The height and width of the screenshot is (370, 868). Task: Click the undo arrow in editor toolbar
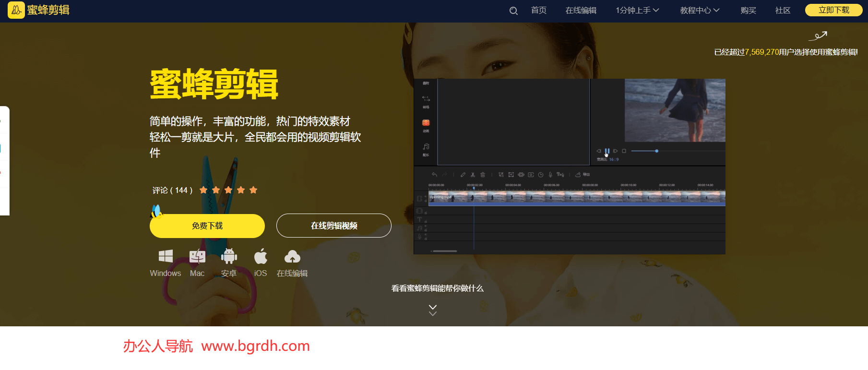434,175
